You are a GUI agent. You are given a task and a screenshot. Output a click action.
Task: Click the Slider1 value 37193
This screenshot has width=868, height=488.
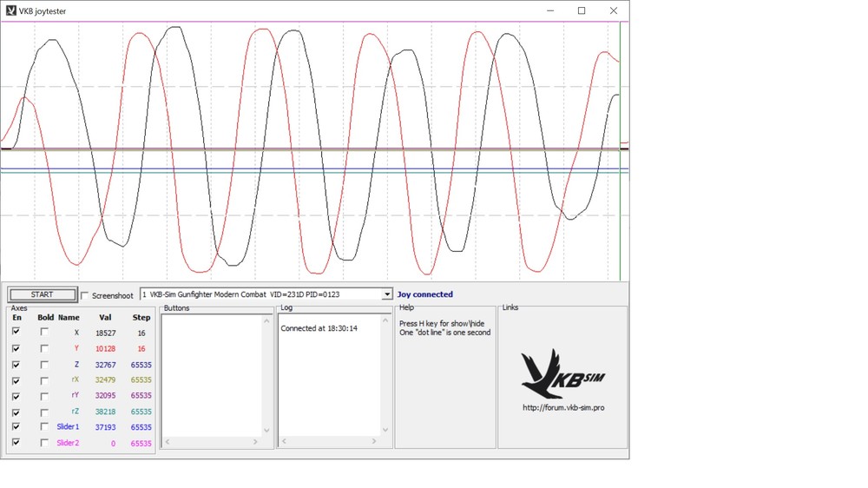(x=105, y=427)
